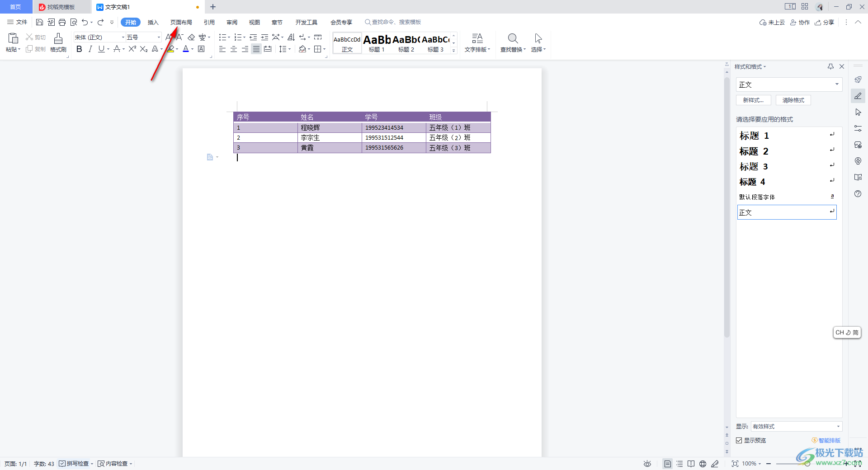The image size is (868, 470).
Task: Align text right
Action: coord(245,49)
